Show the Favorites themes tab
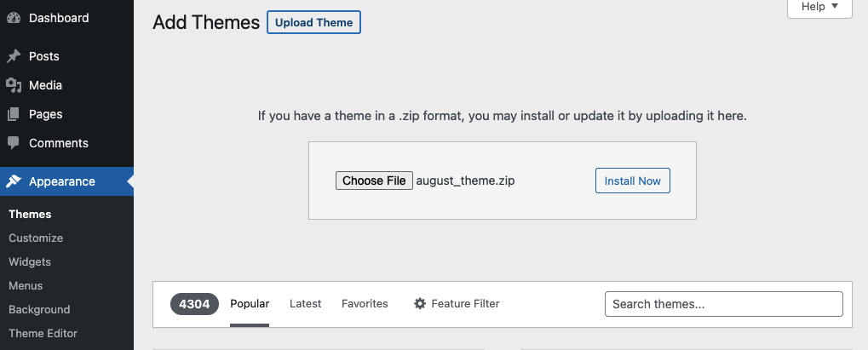The height and width of the screenshot is (350, 868). [365, 304]
